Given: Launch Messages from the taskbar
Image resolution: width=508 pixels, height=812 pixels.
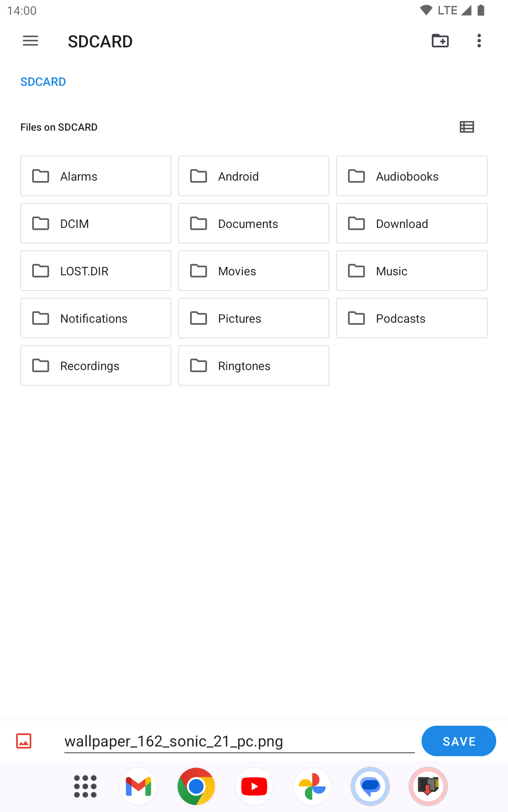Looking at the screenshot, I should (x=370, y=787).
